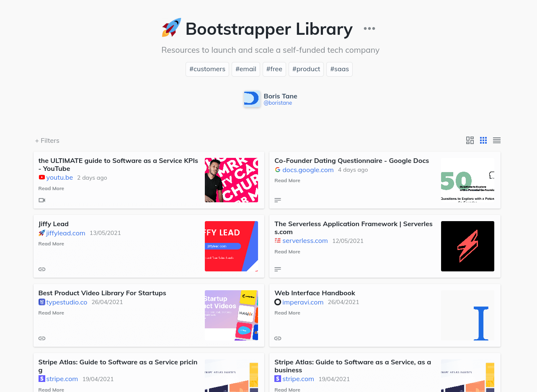Switch to the list view icon
This screenshot has height=392, width=537.
pyautogui.click(x=497, y=140)
